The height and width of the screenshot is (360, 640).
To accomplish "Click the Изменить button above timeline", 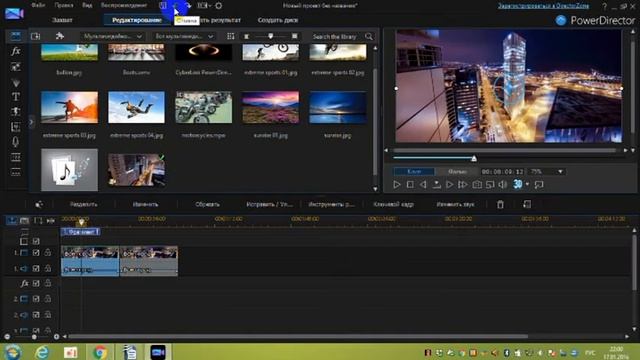I will pyautogui.click(x=145, y=204).
